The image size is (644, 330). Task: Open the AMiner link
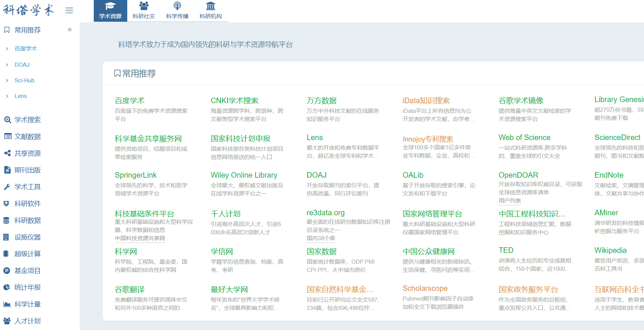606,213
